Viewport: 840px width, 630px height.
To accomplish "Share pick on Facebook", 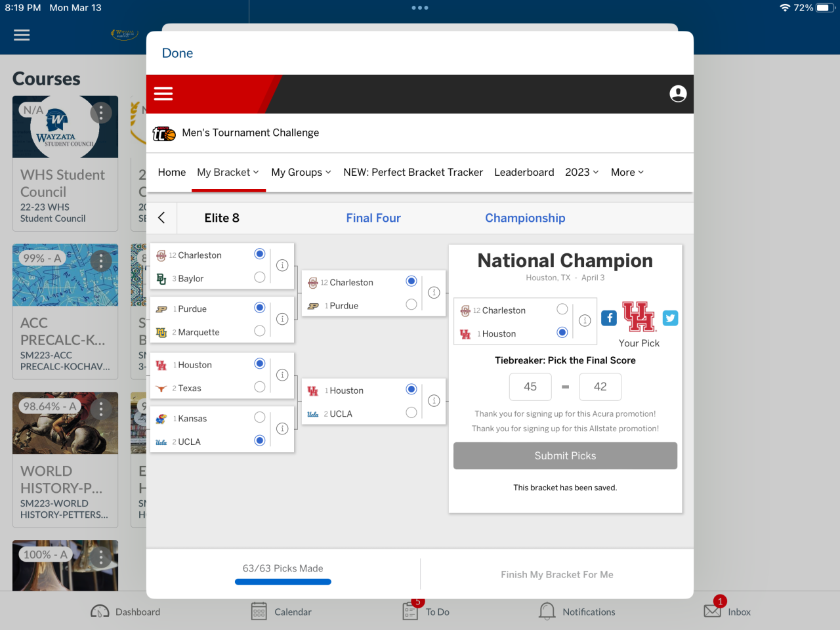I will pyautogui.click(x=609, y=318).
